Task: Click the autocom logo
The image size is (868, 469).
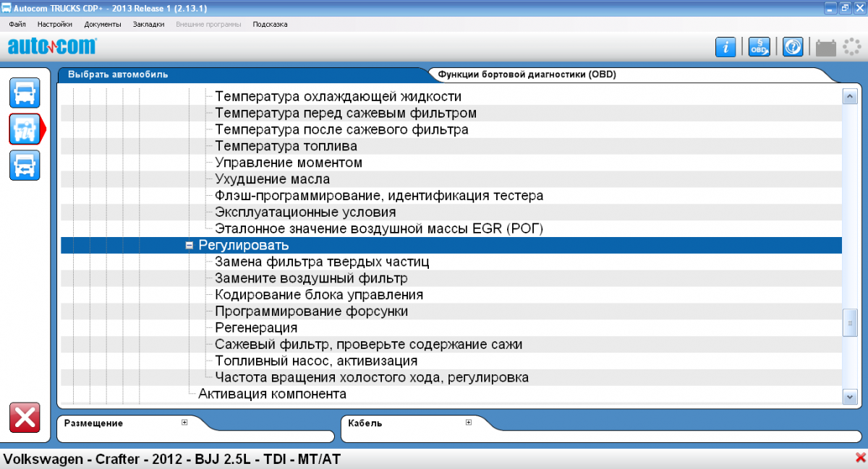Action: (51, 46)
